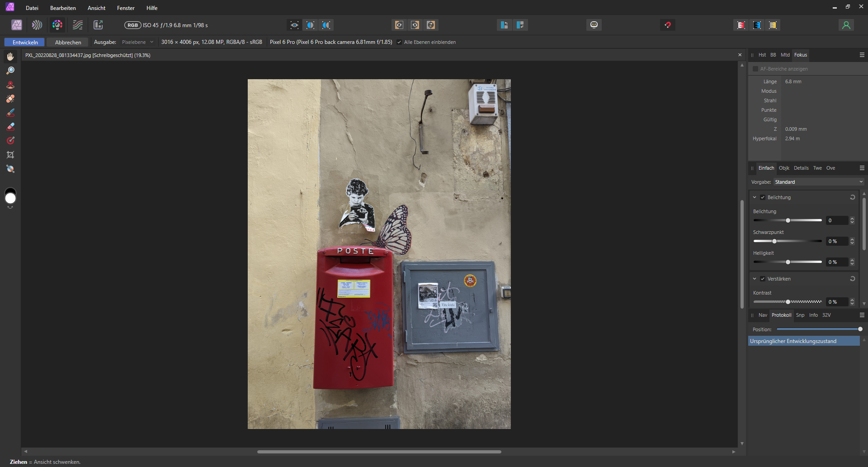Switch to the Mtd metadata tab
The height and width of the screenshot is (467, 868).
[785, 55]
